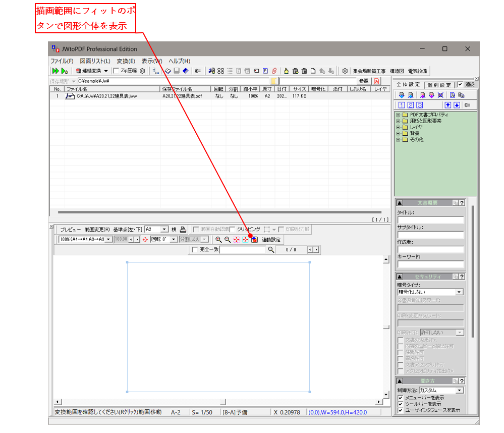Click the trash can icon in main toolbar
504x433 pixels.
[304, 71]
